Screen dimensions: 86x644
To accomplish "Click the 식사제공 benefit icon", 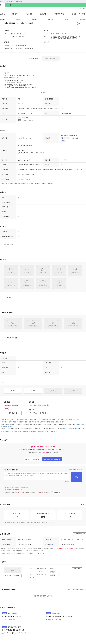I will point(59,283).
